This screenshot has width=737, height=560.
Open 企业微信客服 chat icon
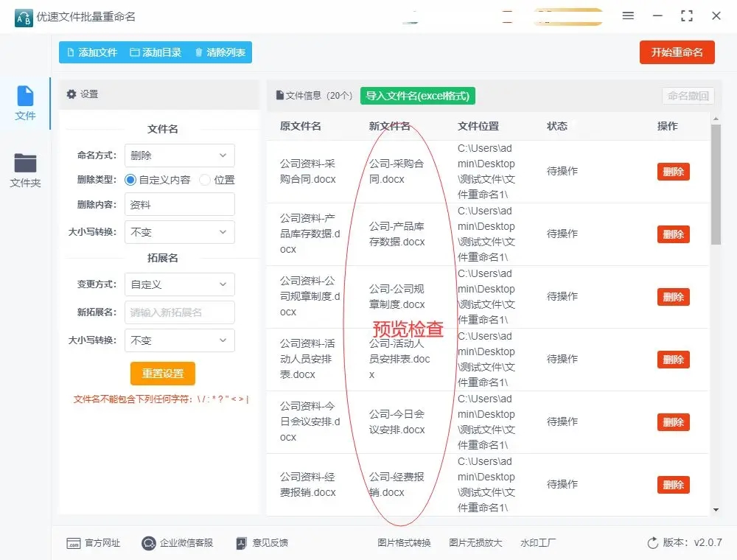click(149, 543)
